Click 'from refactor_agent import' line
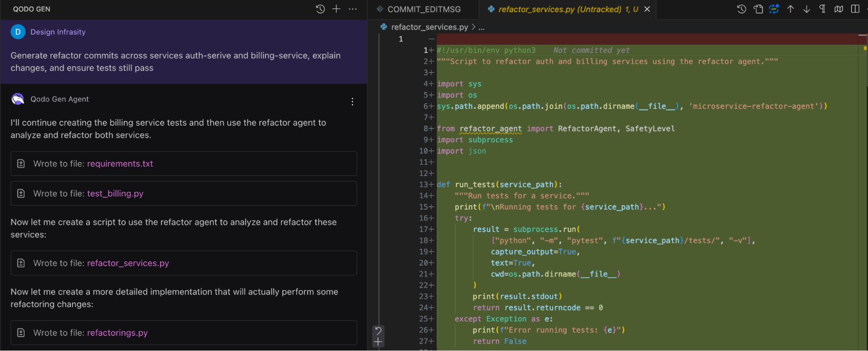The height and width of the screenshot is (351, 868). [x=556, y=128]
